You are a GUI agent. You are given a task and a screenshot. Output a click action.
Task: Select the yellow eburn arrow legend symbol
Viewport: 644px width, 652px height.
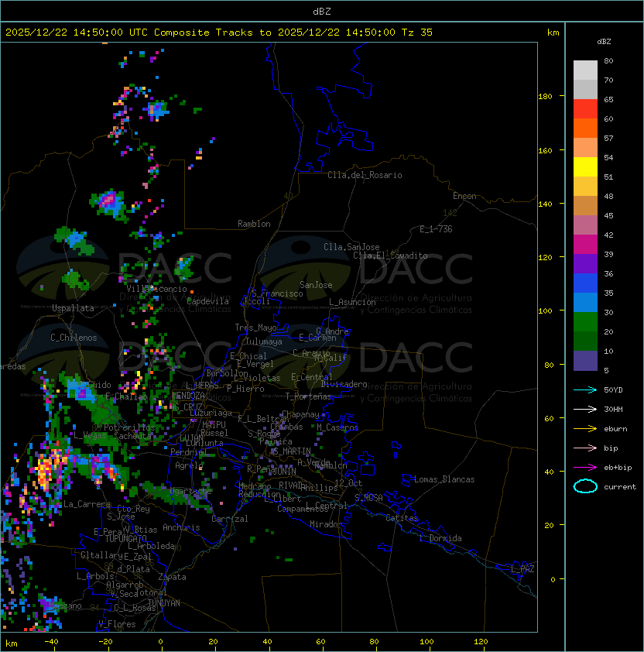[x=585, y=429]
